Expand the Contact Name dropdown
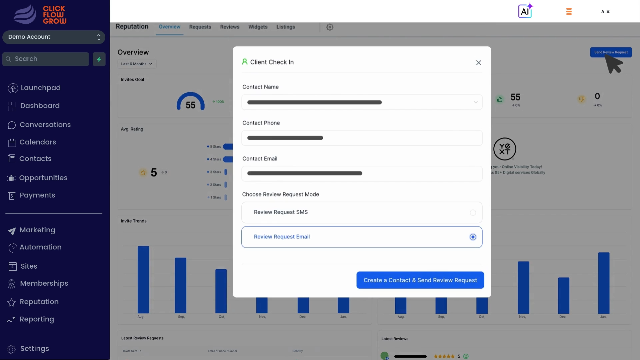Viewport: 640px width, 360px height. coord(362,102)
